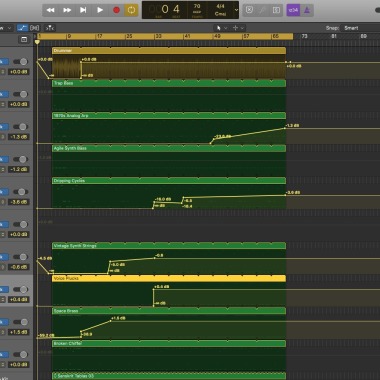
Task: Toggle the Replace mode icon
Action: point(249,10)
